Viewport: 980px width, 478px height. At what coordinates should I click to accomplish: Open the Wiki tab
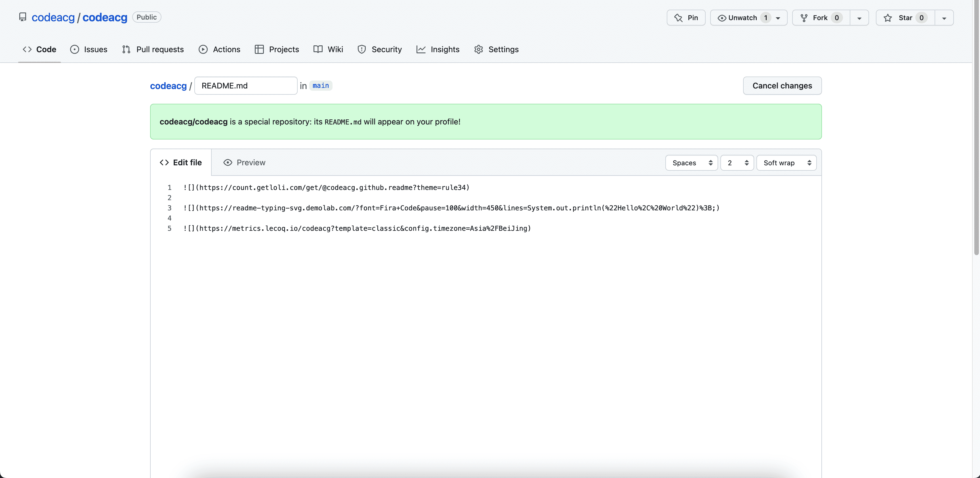pos(328,49)
